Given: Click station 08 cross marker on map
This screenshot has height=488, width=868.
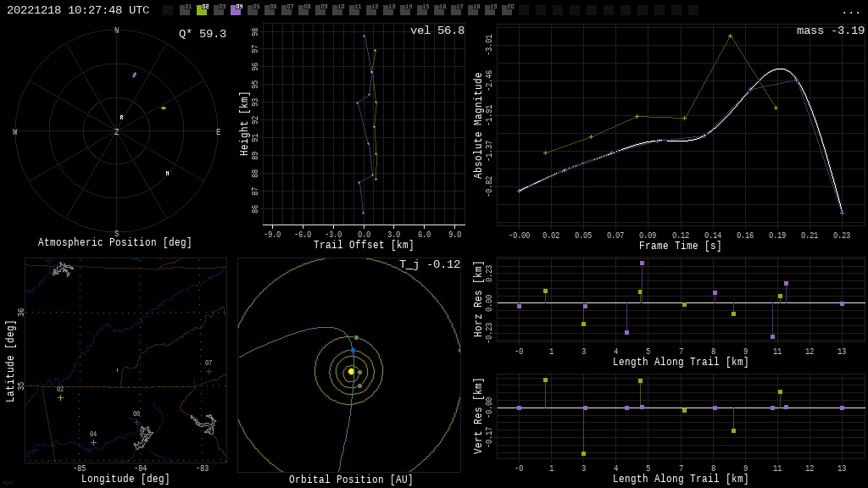Looking at the screenshot, I should pyautogui.click(x=136, y=422).
